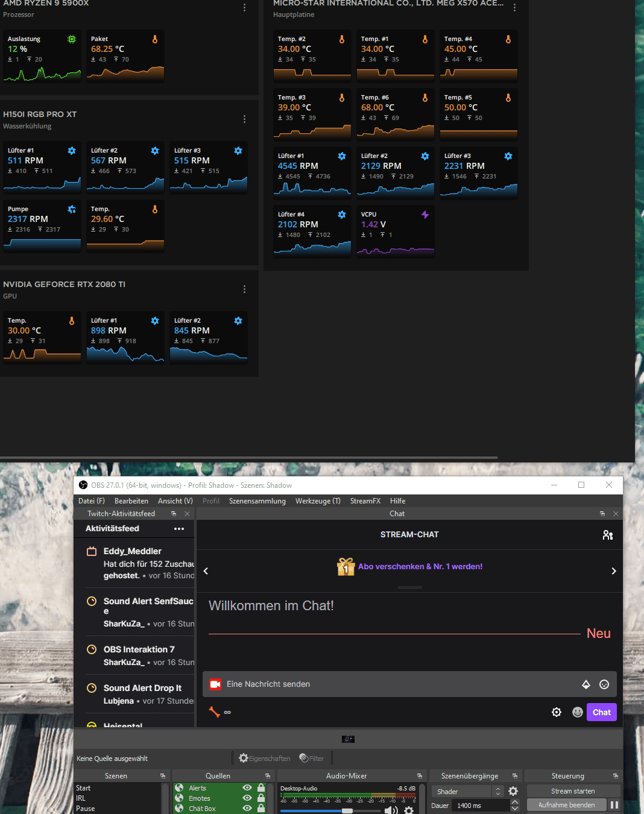Click thermometer icon on GPU Temp. tile

point(72,321)
